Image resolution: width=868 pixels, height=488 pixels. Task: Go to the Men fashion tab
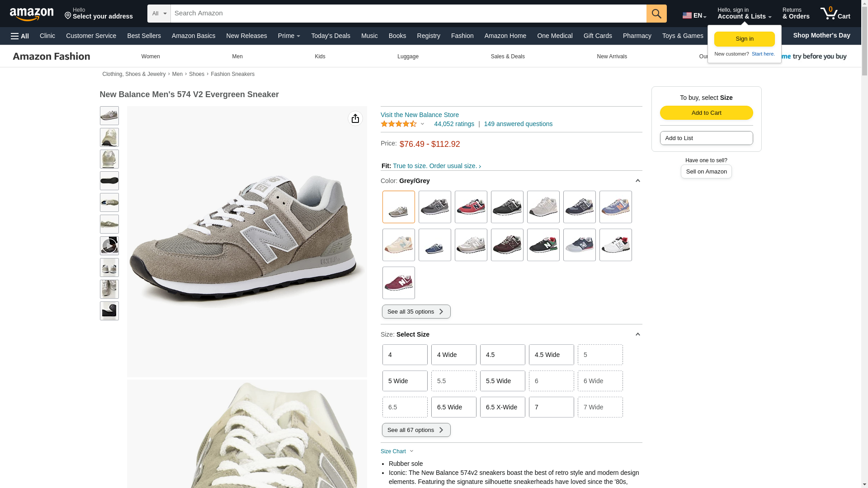pyautogui.click(x=237, y=56)
